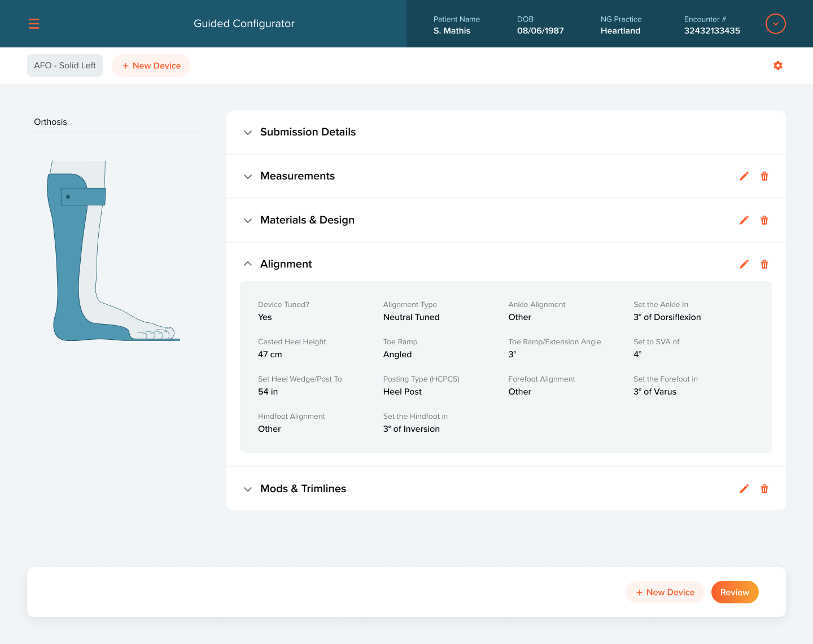813x644 pixels.
Task: Click the Heartland practice value
Action: click(x=620, y=31)
